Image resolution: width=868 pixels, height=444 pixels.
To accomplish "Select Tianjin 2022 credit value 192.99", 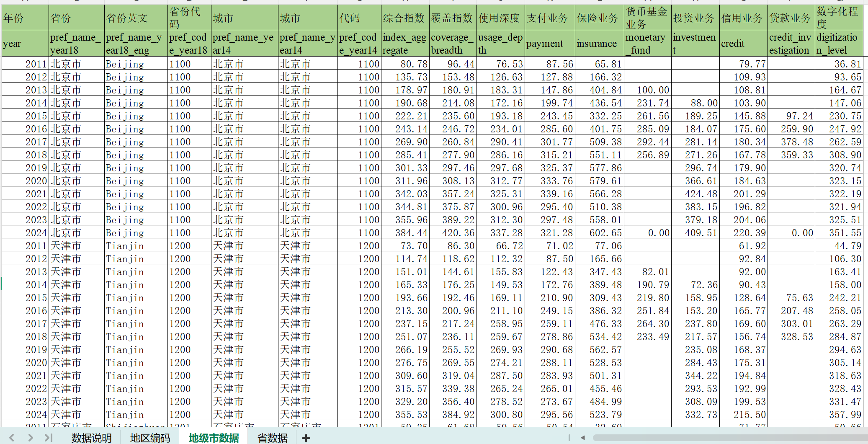I will (744, 389).
